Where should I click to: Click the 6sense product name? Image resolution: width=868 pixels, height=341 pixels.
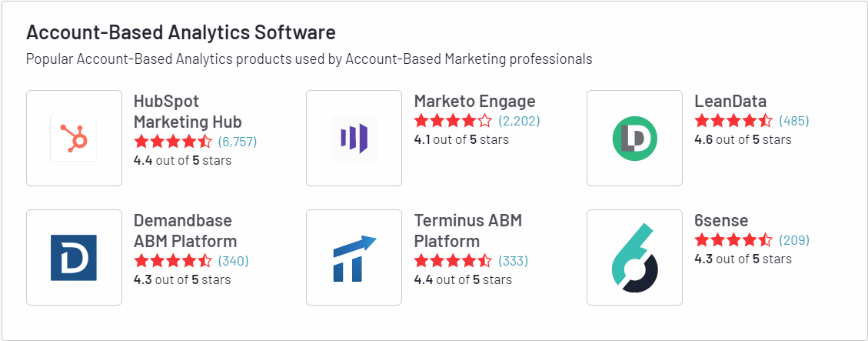click(x=721, y=221)
